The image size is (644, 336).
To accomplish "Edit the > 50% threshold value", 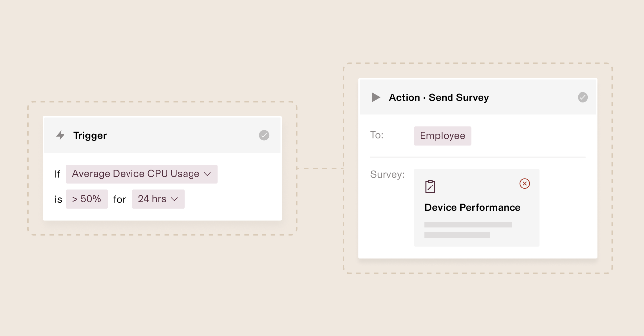I will 87,199.
